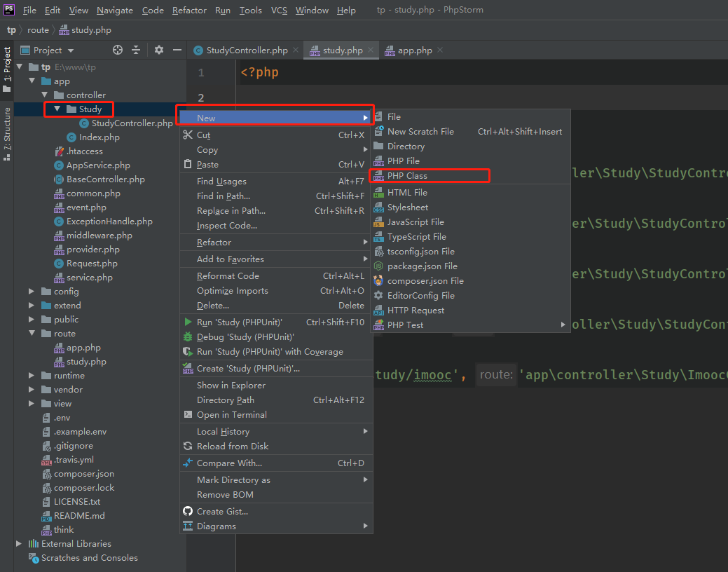Collapse the tp root project folder
The image size is (728, 572).
(20, 67)
